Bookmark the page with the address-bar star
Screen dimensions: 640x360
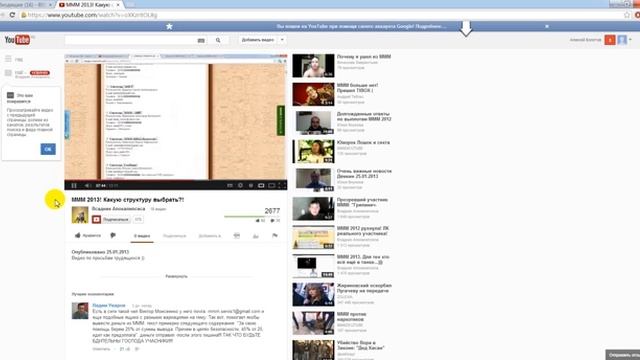coord(627,15)
